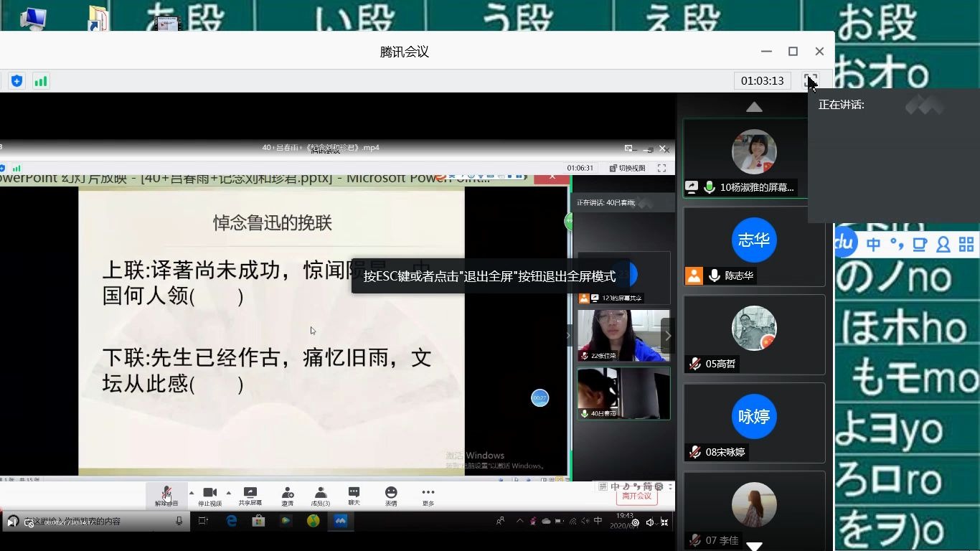The width and height of the screenshot is (980, 551).
Task: Click the taskbar search input box
Action: [x=97, y=522]
